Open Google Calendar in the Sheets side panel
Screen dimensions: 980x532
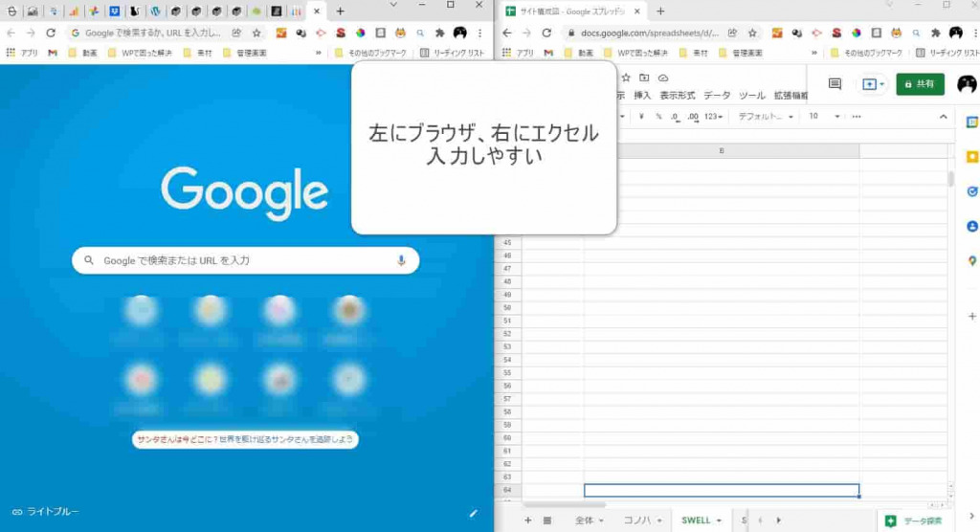click(x=972, y=122)
